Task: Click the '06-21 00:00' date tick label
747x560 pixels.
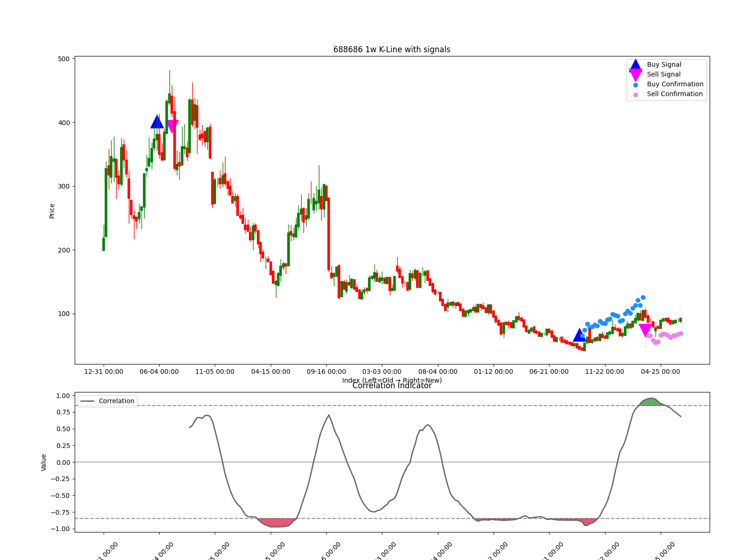Action: click(x=549, y=371)
